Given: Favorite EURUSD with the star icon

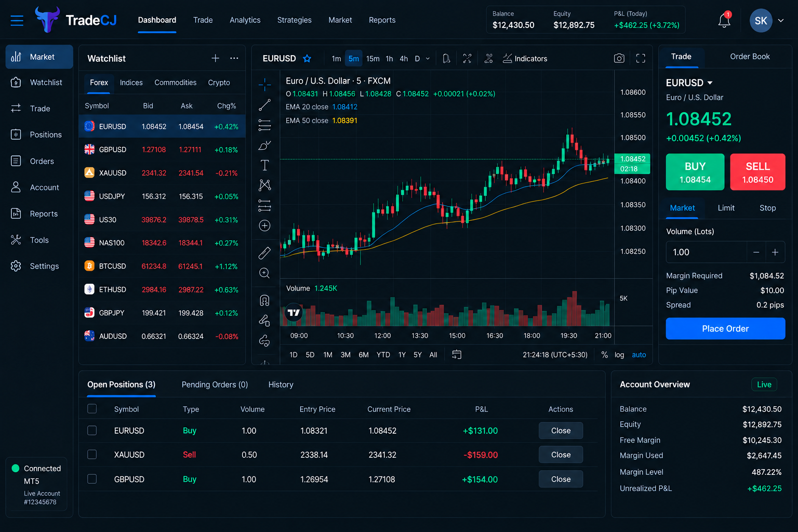Looking at the screenshot, I should click(x=307, y=58).
